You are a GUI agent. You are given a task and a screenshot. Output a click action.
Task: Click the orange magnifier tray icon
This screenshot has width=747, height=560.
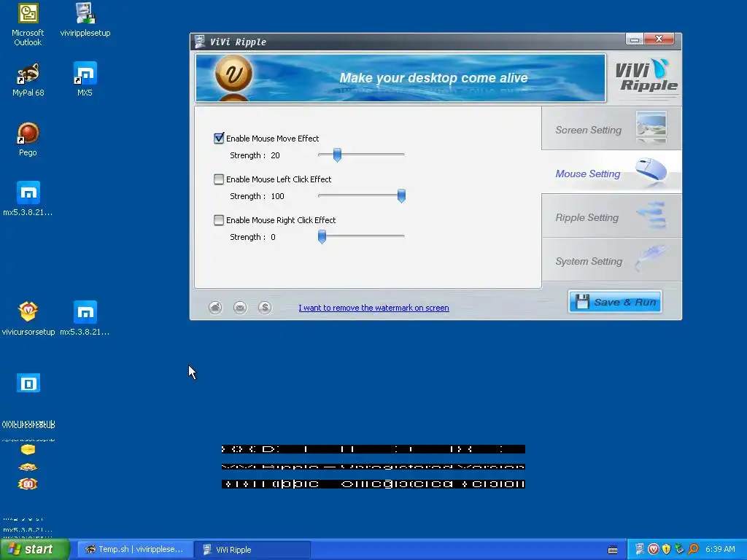(693, 550)
